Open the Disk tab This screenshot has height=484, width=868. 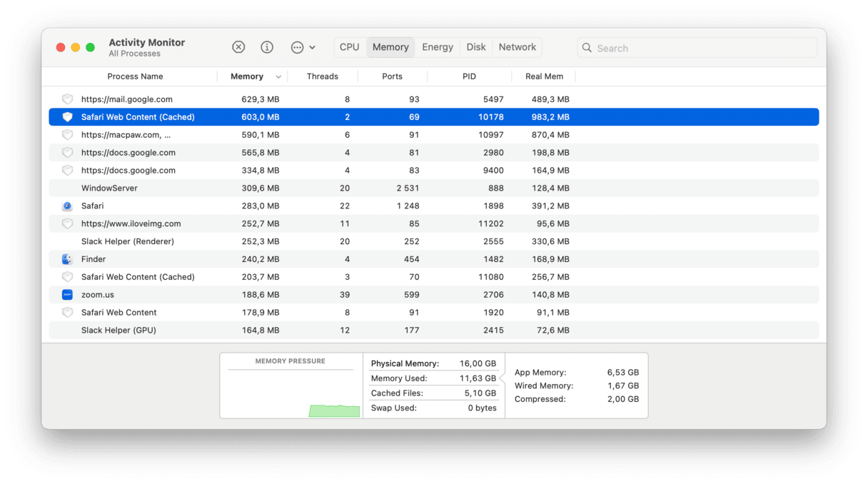pyautogui.click(x=476, y=47)
